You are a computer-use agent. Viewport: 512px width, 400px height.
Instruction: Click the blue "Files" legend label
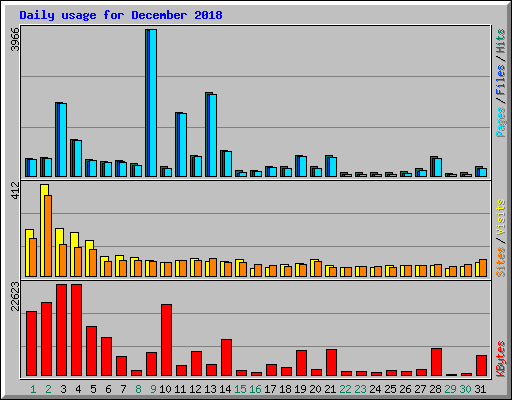click(x=501, y=80)
